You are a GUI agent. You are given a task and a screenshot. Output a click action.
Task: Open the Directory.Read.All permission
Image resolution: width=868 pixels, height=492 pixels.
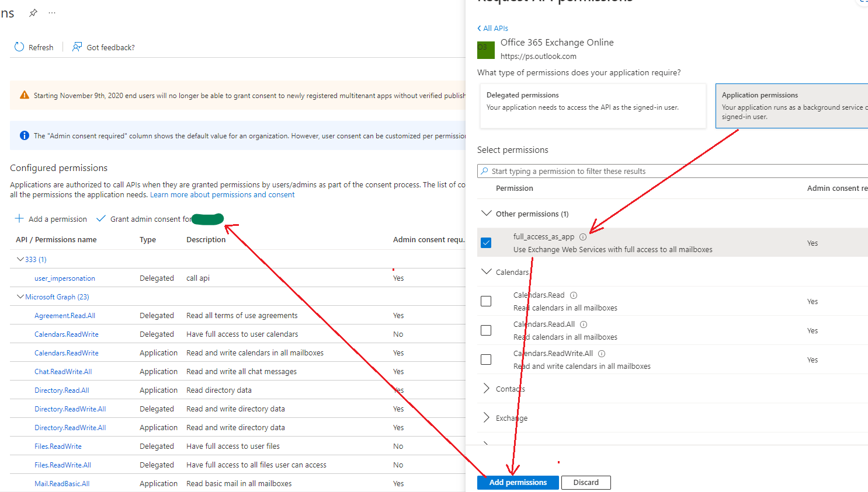coord(62,390)
